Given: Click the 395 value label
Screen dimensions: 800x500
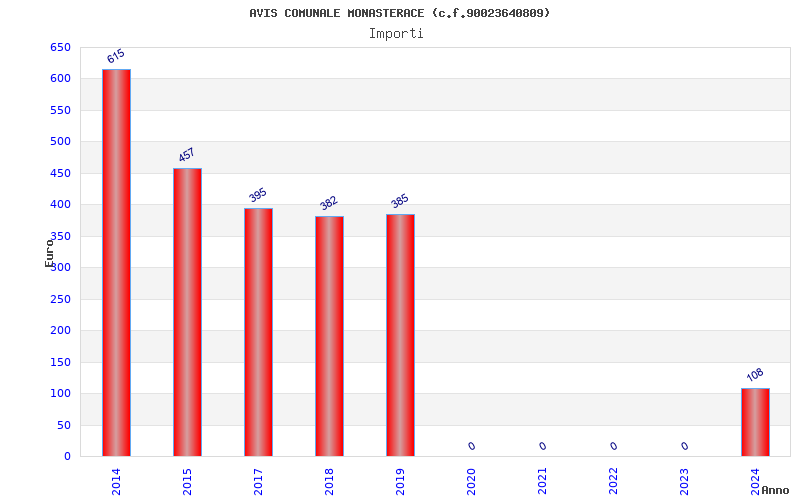Looking at the screenshot, I should coord(258,194).
